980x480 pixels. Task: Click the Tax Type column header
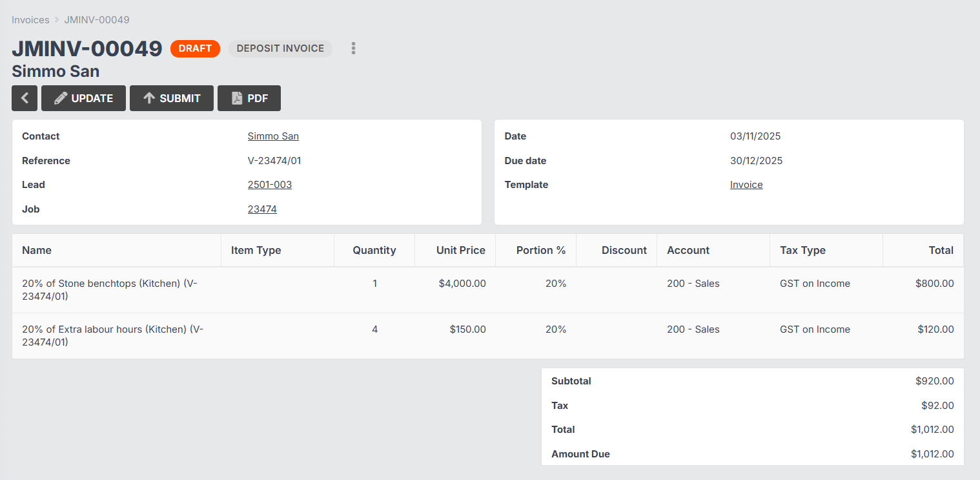tap(802, 250)
